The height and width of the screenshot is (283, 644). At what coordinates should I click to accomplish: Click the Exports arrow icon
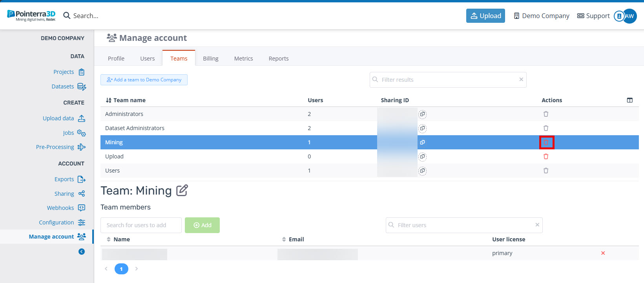82,179
